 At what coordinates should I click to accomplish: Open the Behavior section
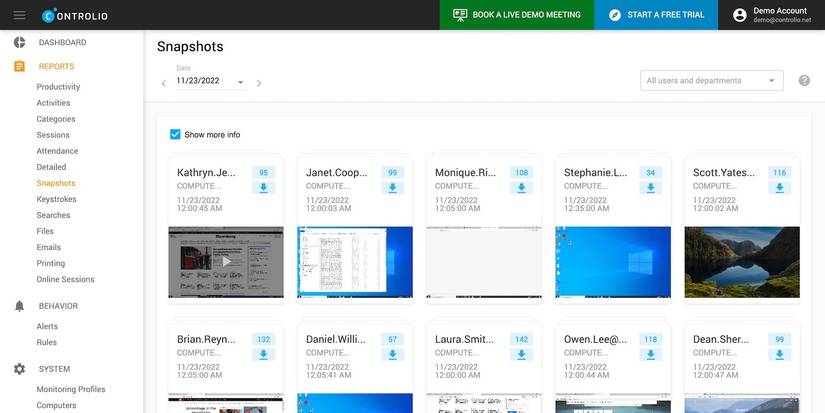pos(58,306)
